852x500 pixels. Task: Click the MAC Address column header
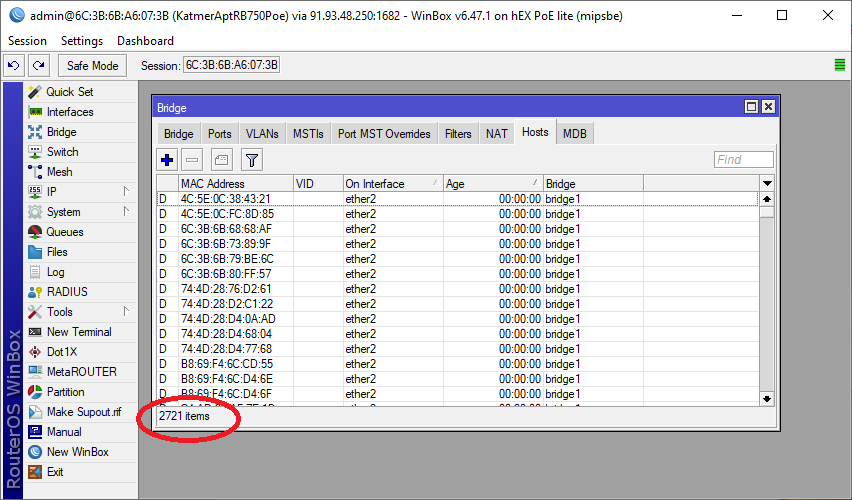236,184
